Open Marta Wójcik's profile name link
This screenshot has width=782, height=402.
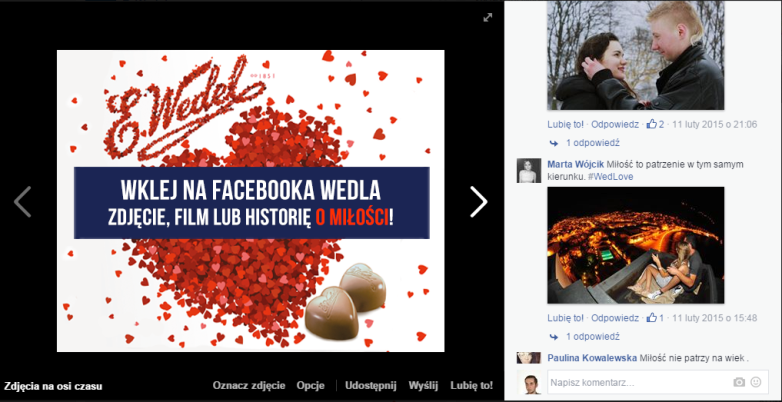click(x=576, y=164)
